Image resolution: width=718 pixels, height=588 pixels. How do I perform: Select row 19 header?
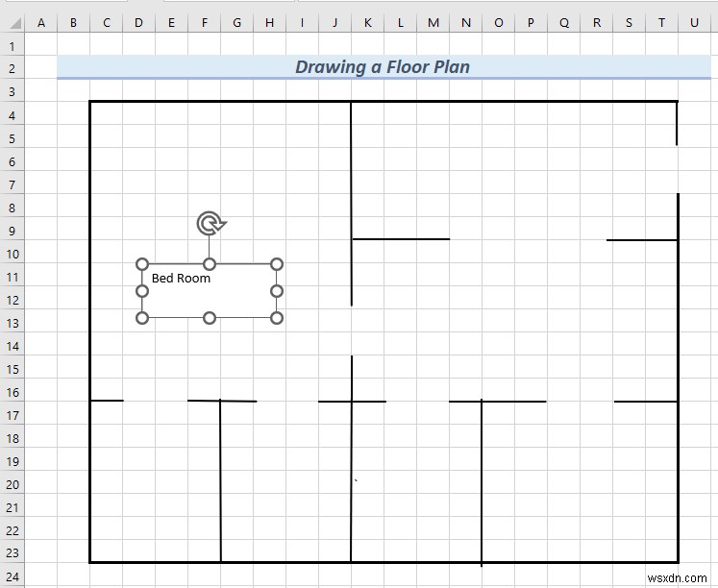[12, 461]
